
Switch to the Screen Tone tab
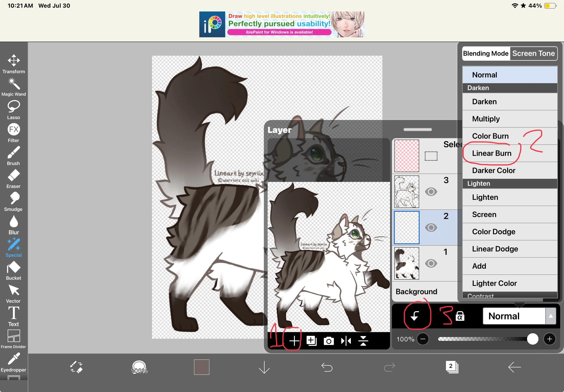tap(533, 53)
